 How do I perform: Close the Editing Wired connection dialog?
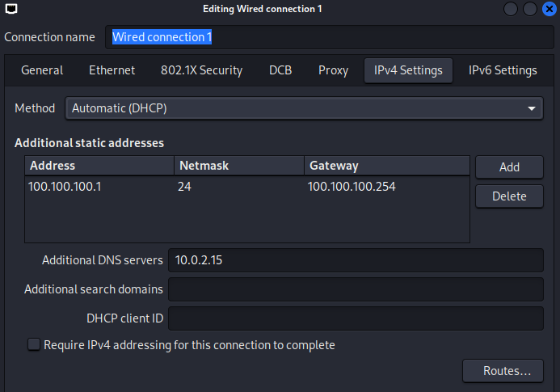click(x=549, y=9)
